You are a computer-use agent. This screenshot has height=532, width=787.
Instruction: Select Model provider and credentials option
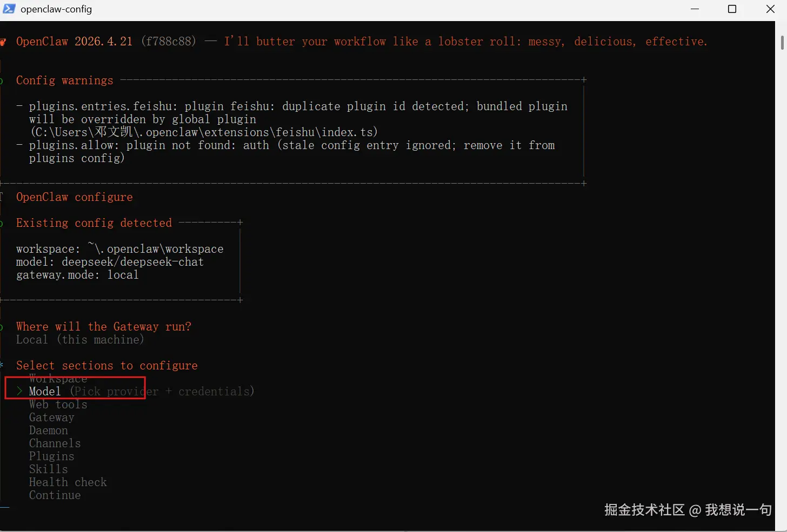coord(45,391)
